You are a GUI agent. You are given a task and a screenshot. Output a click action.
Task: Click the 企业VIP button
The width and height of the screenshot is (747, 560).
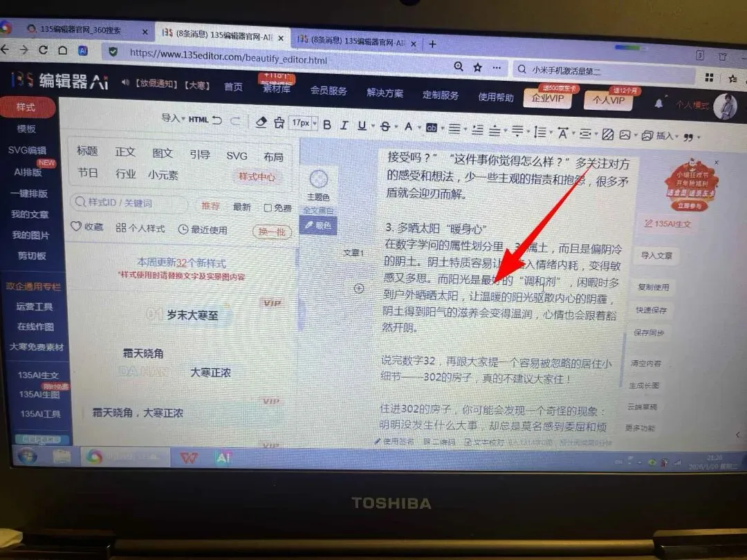[x=547, y=98]
